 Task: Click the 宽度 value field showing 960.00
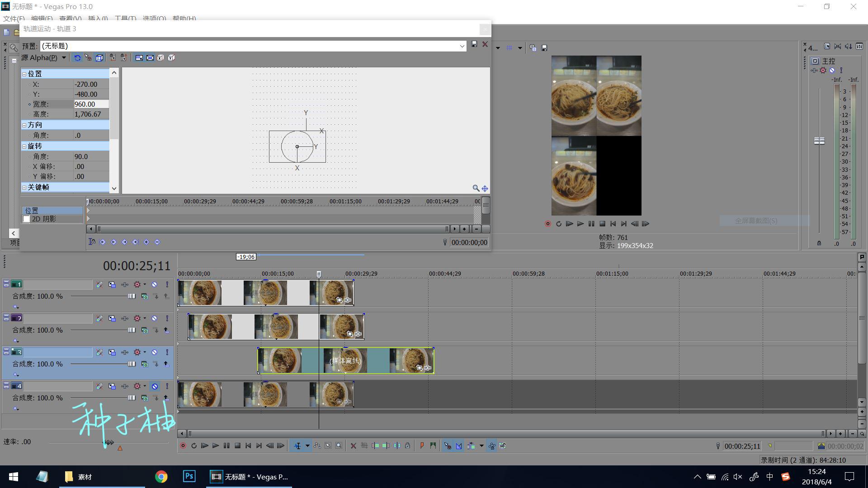91,104
